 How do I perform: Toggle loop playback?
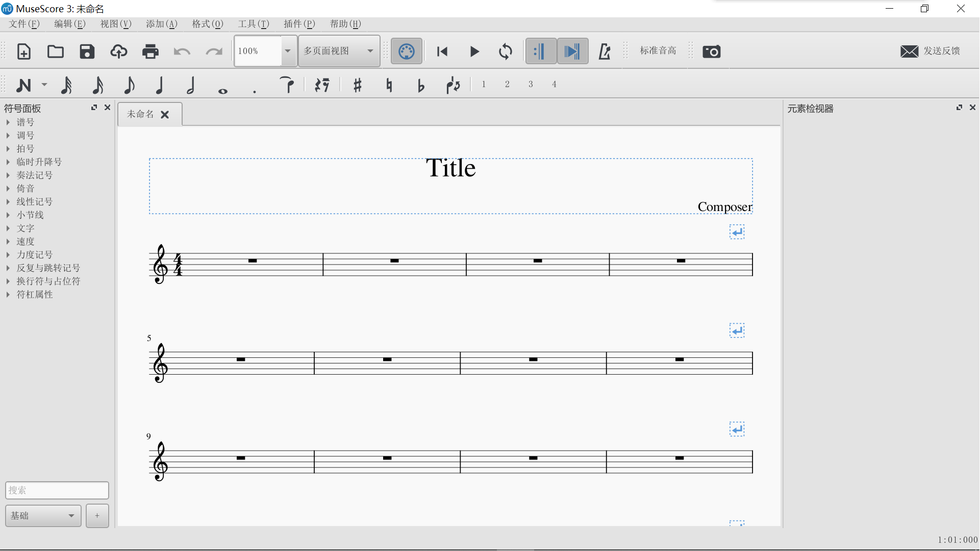506,51
